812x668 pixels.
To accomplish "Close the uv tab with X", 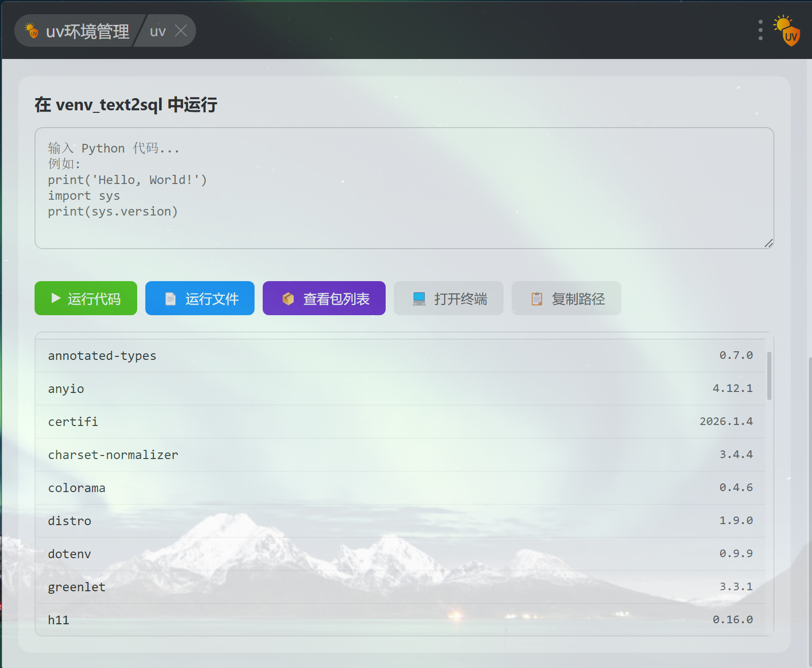I will (181, 31).
